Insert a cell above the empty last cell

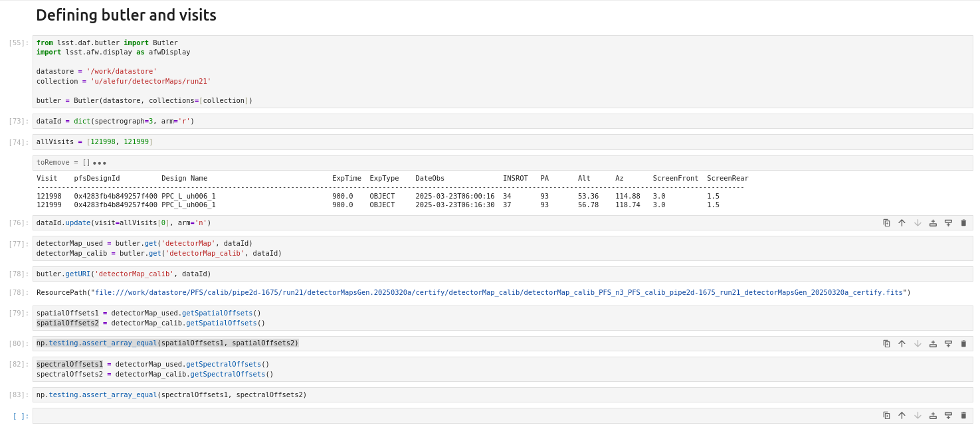(933, 416)
